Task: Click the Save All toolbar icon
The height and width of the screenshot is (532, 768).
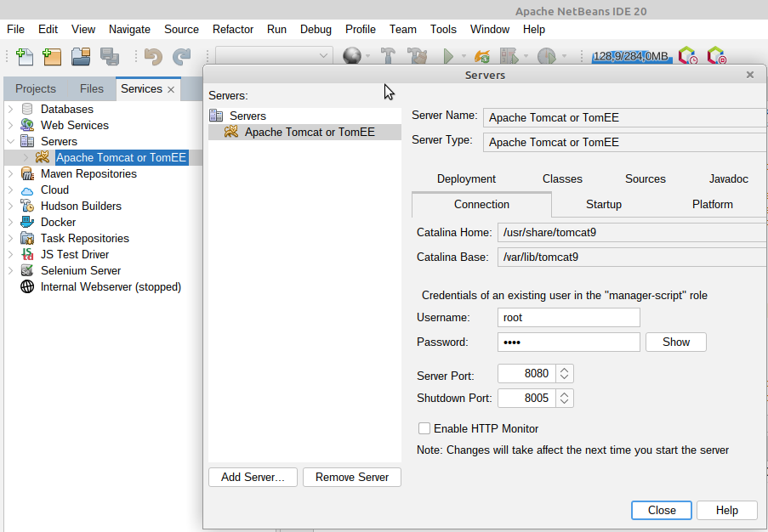Action: click(x=109, y=56)
